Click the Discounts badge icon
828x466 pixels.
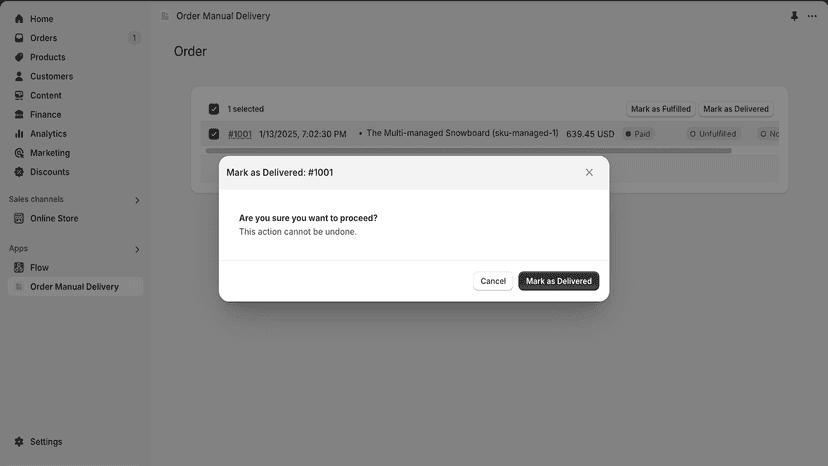19,172
